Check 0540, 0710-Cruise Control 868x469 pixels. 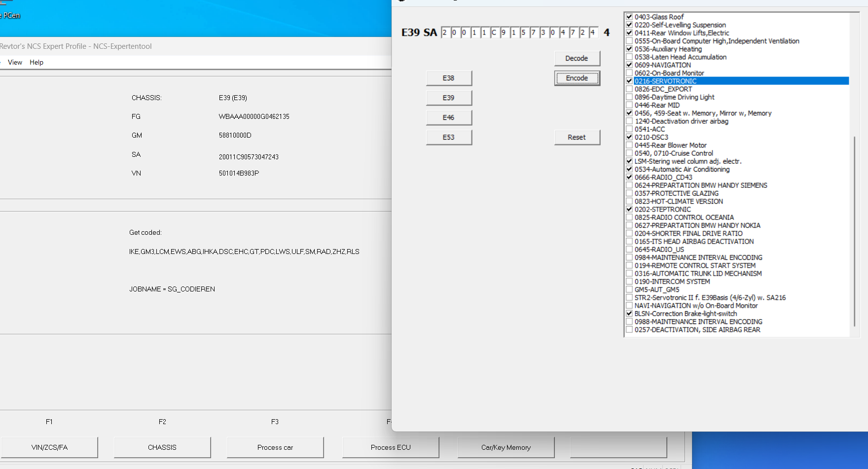(x=629, y=153)
